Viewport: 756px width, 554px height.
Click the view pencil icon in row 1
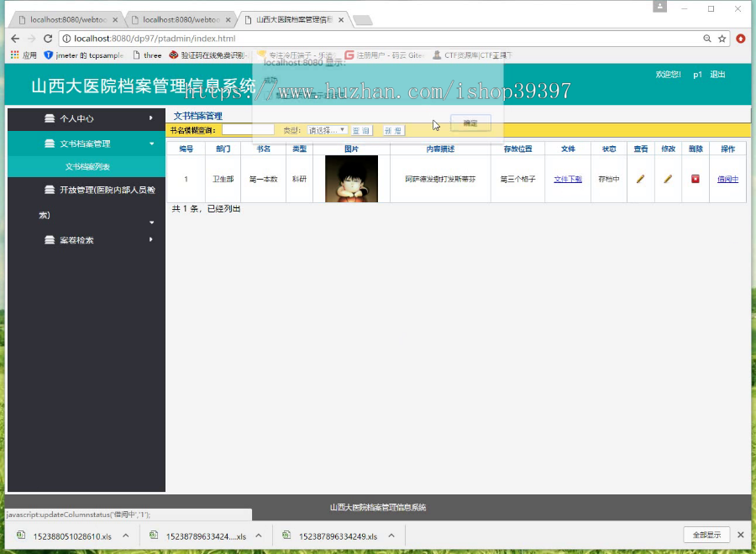click(640, 179)
